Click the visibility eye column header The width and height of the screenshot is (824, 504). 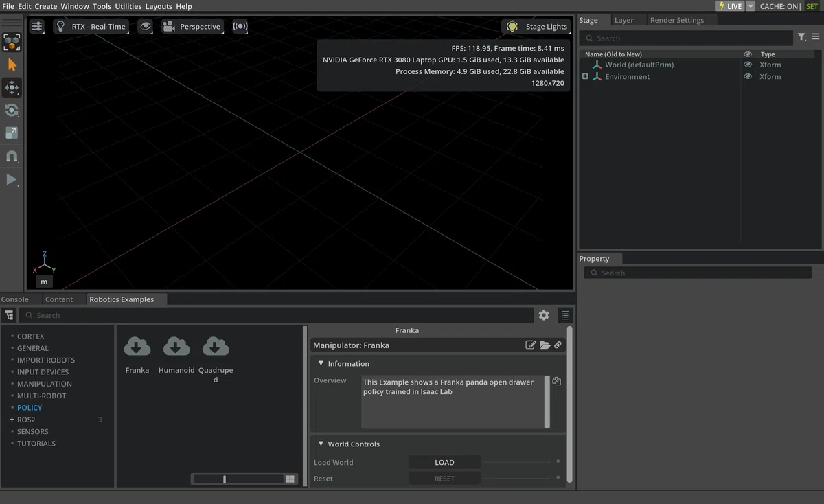[x=748, y=54]
